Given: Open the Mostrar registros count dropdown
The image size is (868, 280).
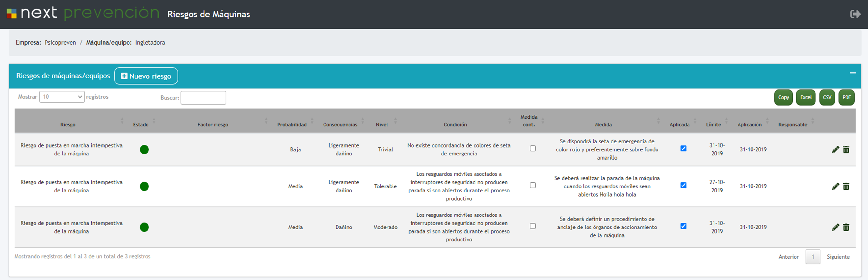Looking at the screenshot, I should click(62, 97).
